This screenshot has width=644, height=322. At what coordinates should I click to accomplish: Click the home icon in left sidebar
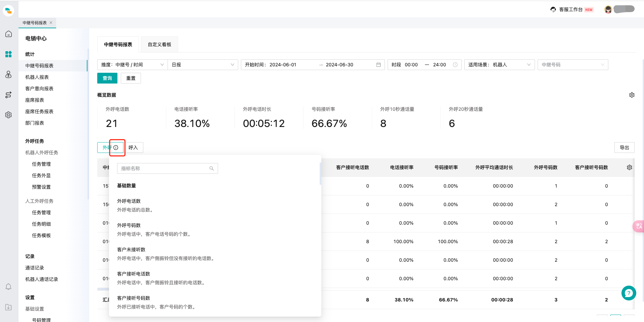9,34
